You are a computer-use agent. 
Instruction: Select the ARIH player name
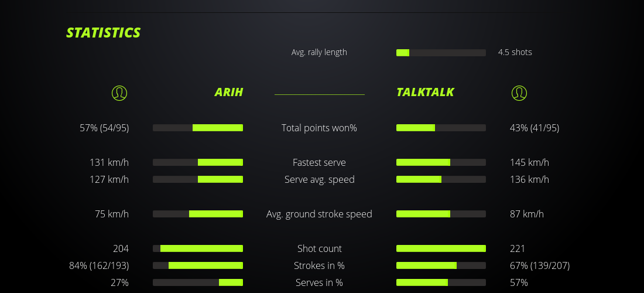point(228,92)
